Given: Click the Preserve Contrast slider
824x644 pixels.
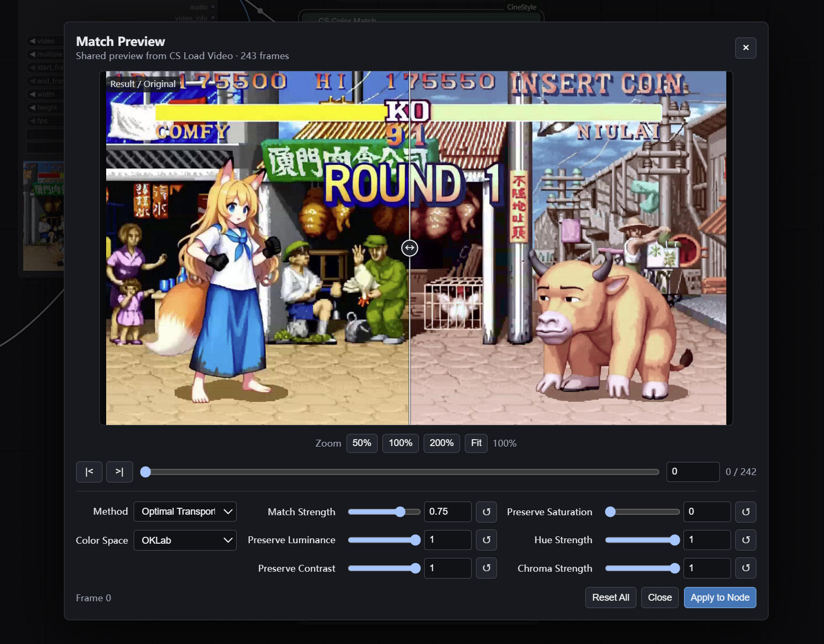Looking at the screenshot, I should (384, 568).
